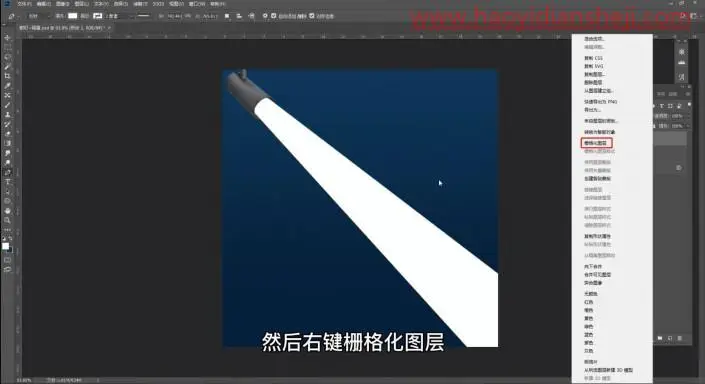Choose 转换为智能对象 in the context menu

(599, 132)
